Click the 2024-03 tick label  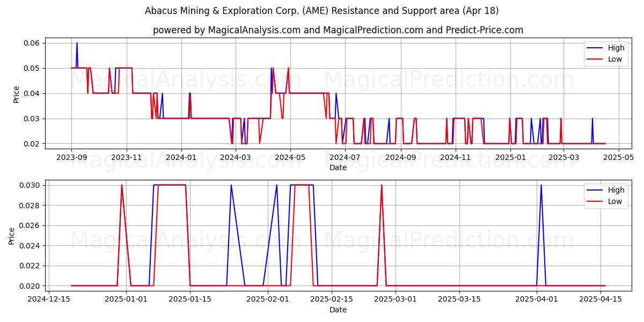[x=236, y=157]
